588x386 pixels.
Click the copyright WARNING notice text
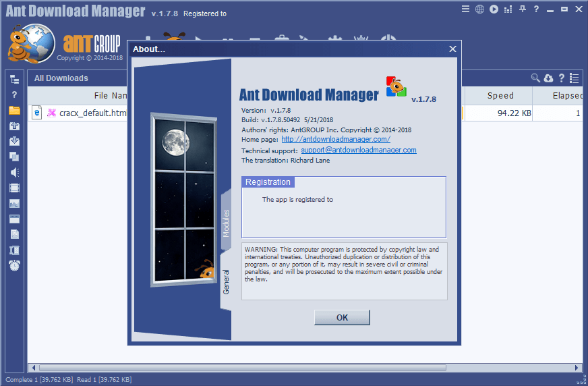(343, 264)
